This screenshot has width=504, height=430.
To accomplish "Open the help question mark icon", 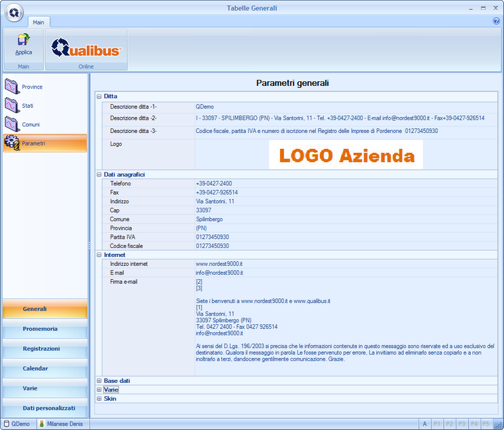I will (x=496, y=21).
